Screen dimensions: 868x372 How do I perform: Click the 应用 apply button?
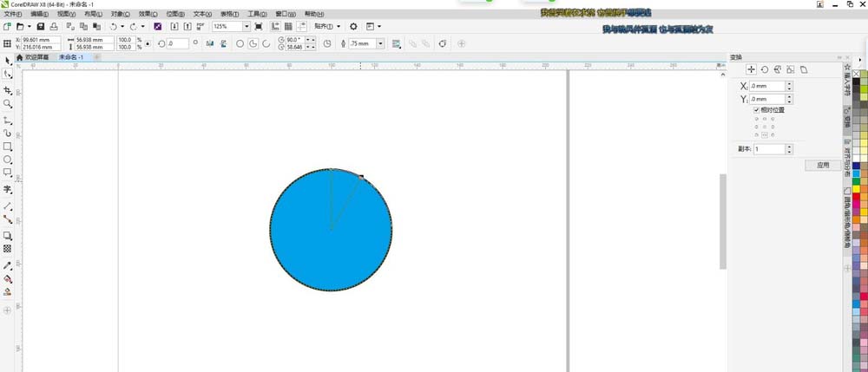(823, 165)
